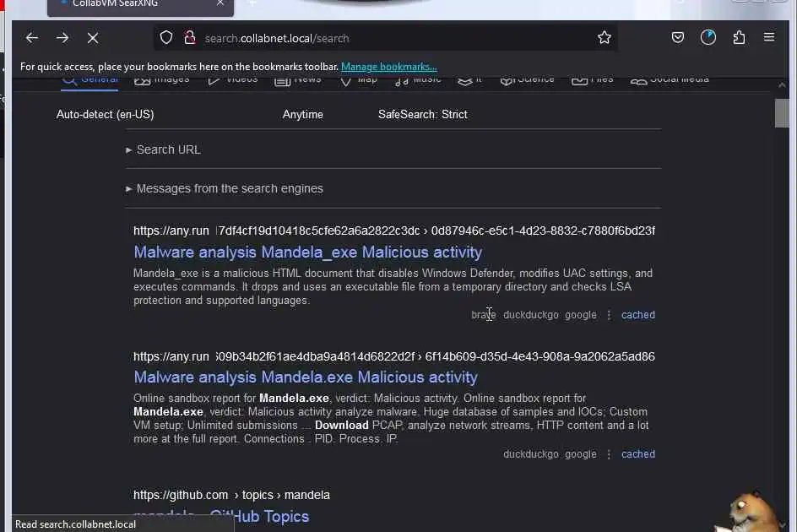The image size is (797, 532).
Task: Open the Extensions puzzle icon
Action: (739, 38)
